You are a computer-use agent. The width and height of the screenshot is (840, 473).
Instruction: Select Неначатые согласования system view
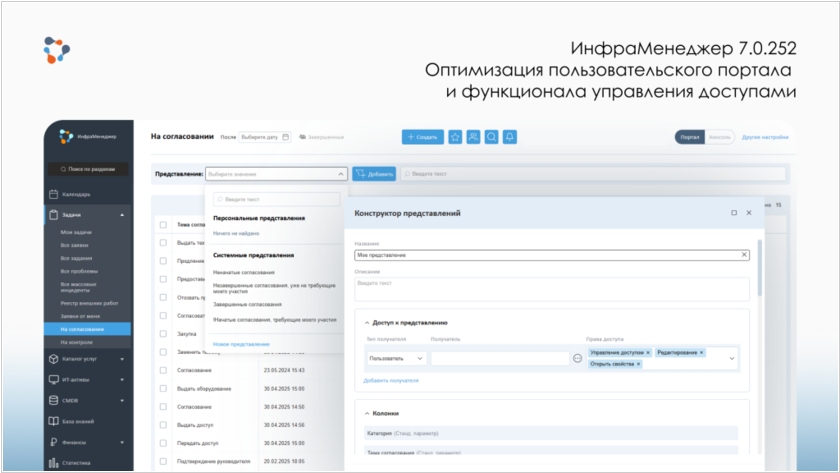(x=244, y=272)
